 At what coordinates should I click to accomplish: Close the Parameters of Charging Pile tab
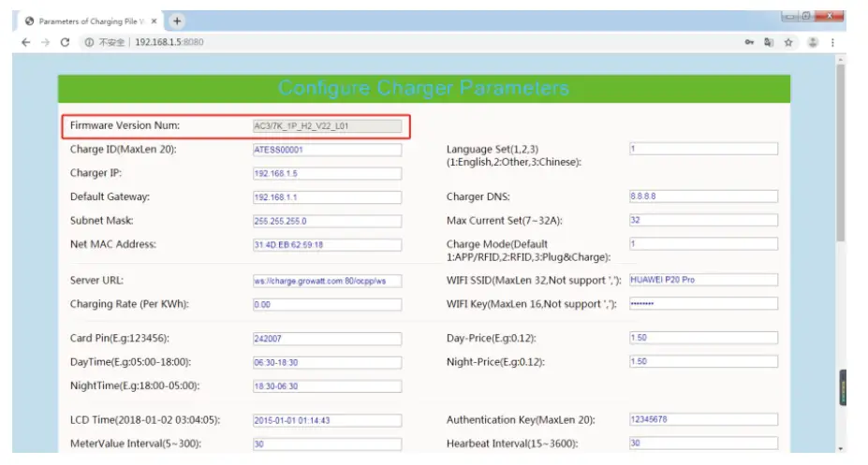coord(154,21)
